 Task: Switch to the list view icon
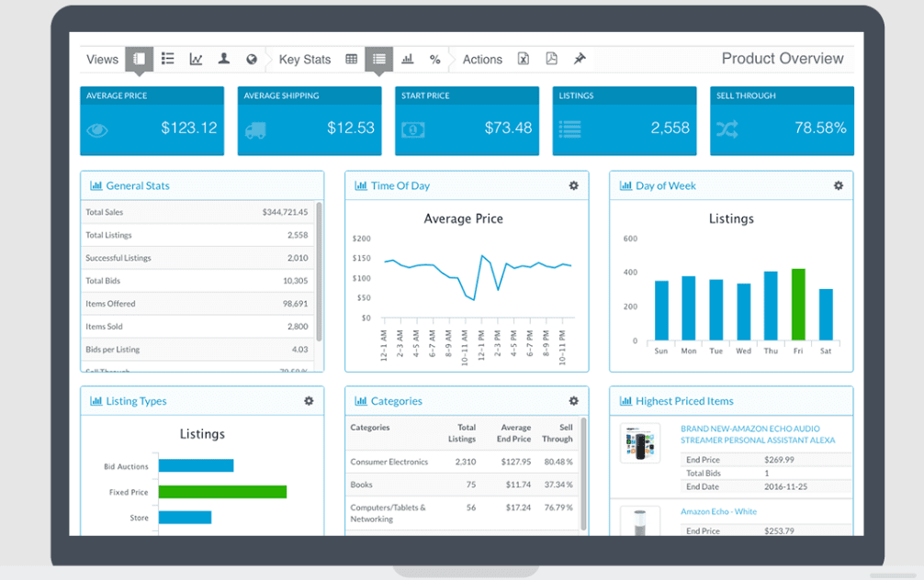[x=168, y=59]
